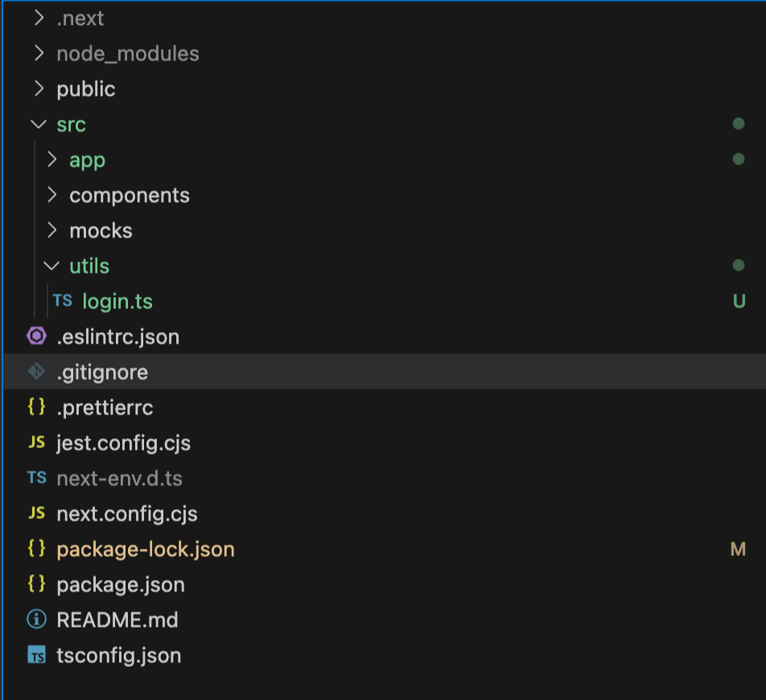Click the braces icon beside package-lock.json
The height and width of the screenshot is (700, 766).
click(37, 548)
